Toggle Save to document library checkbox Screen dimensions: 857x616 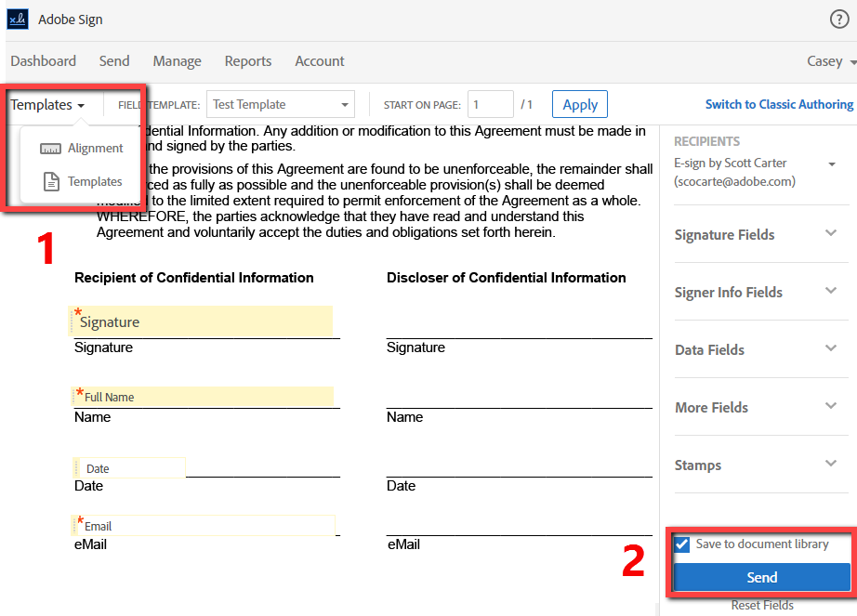[x=683, y=544]
